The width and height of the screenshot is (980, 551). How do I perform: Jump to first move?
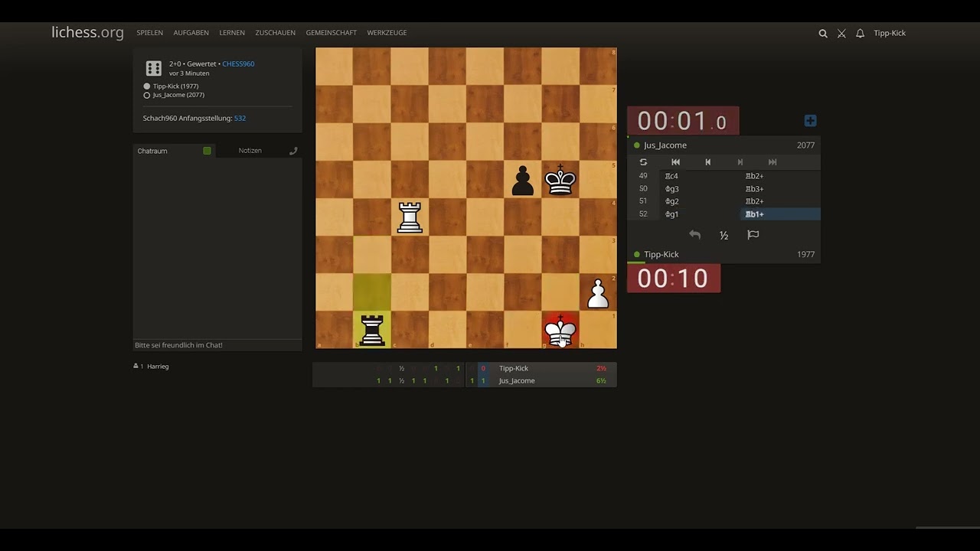pos(675,162)
